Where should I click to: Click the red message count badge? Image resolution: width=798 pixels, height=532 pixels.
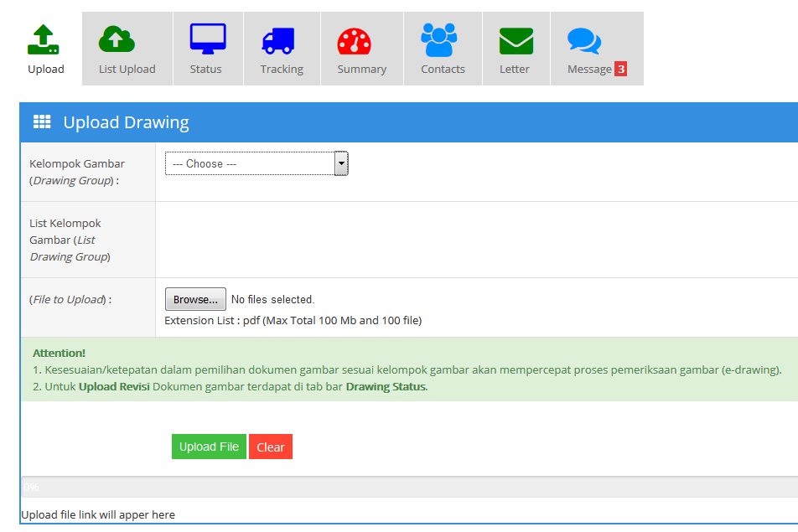tap(620, 70)
